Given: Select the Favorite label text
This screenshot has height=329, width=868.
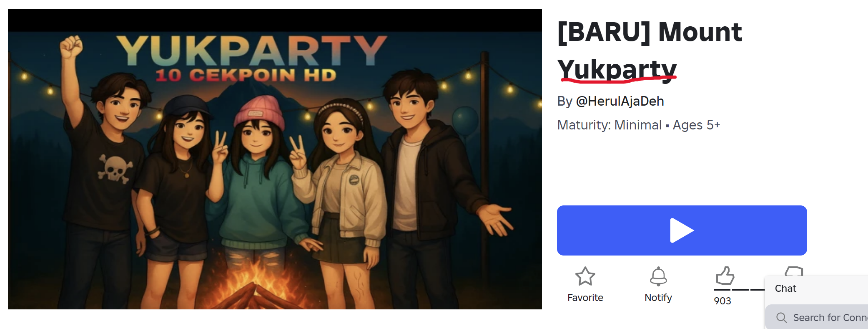Looking at the screenshot, I should pyautogui.click(x=585, y=298).
